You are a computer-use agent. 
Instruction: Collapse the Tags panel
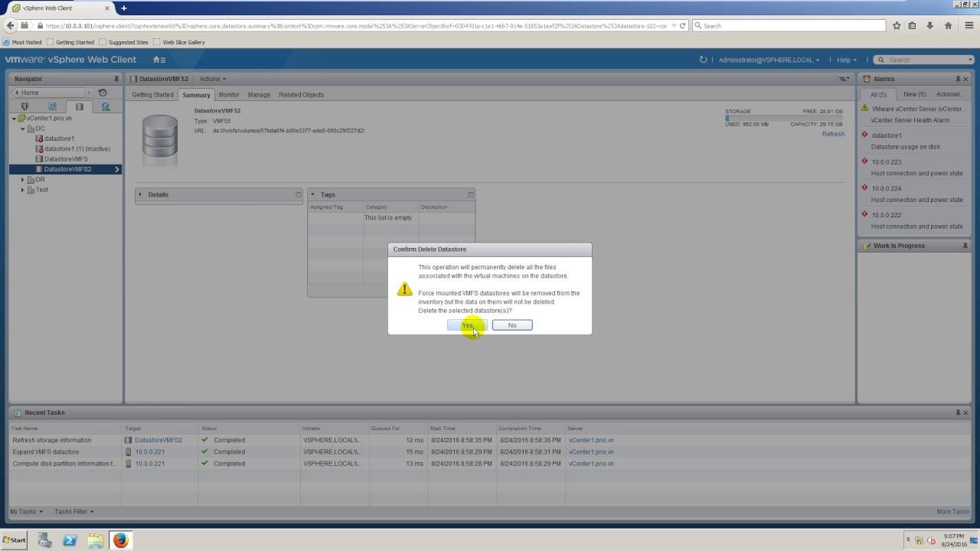[312, 194]
